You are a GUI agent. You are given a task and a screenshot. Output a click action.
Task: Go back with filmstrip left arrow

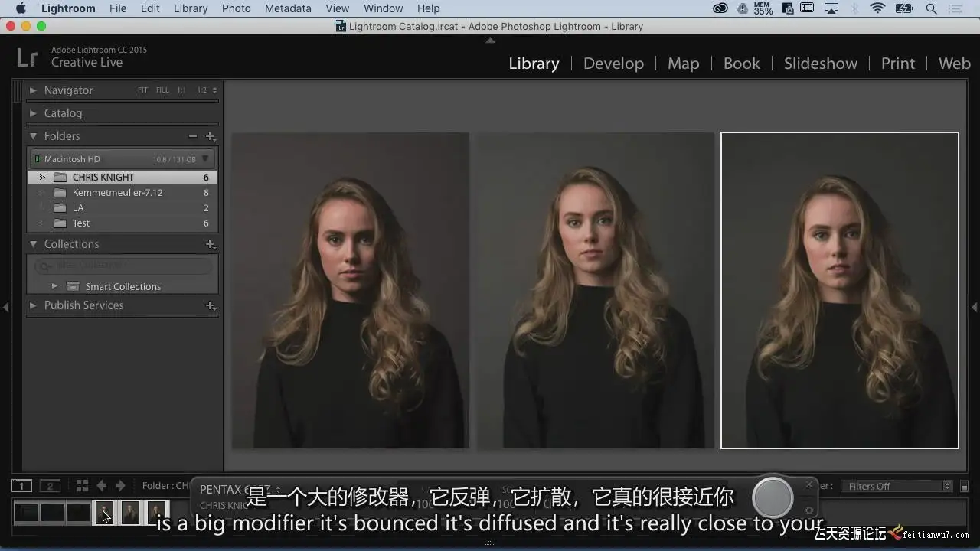(101, 486)
